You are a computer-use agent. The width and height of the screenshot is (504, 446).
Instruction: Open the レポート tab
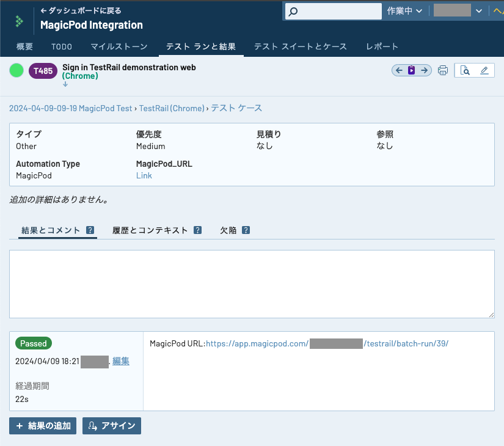tap(382, 46)
